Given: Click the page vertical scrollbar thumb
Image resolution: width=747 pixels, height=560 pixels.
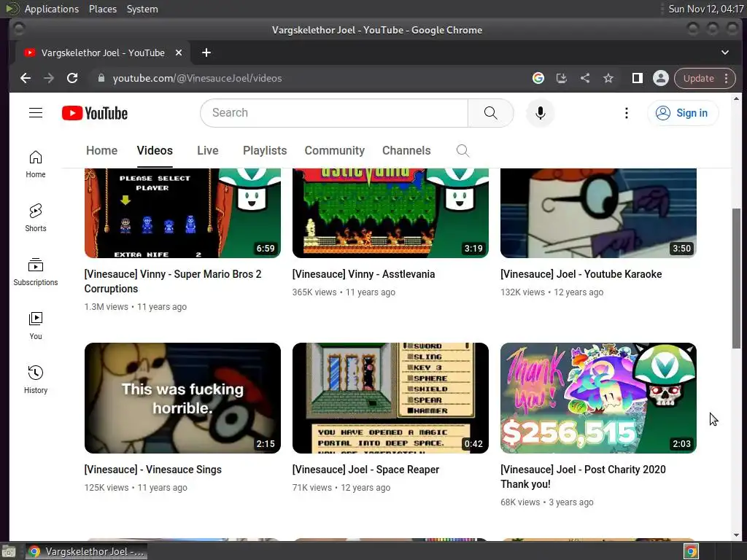Looking at the screenshot, I should pyautogui.click(x=737, y=278).
